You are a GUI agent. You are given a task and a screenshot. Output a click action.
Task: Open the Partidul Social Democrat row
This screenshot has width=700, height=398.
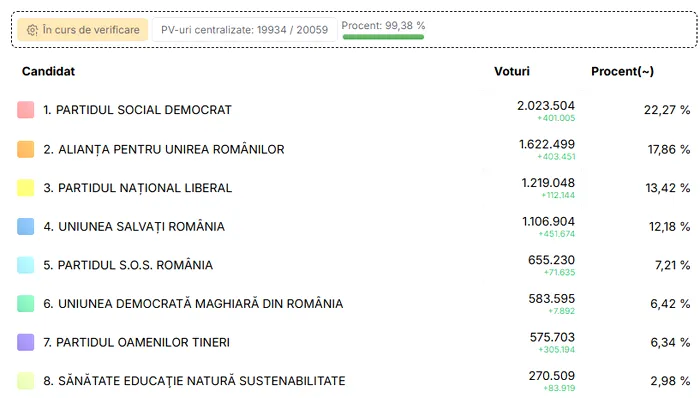tap(354, 110)
